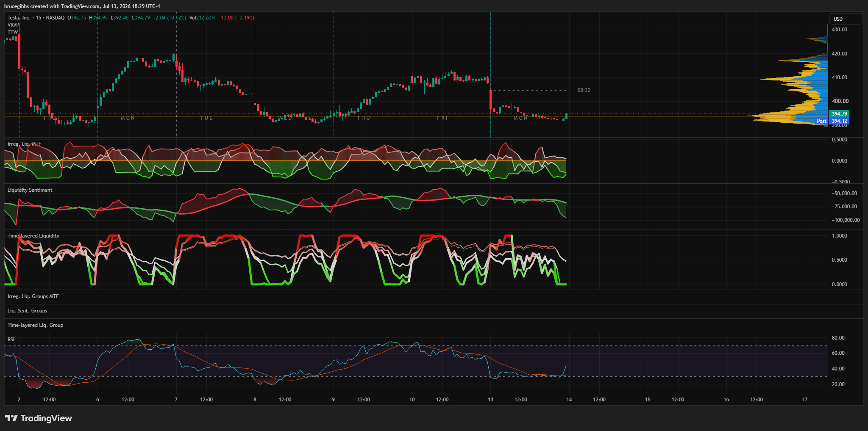Viewport: 868px width, 431px height.
Task: Click the brucegibbs created with TradingView.com header
Action: click(x=82, y=6)
